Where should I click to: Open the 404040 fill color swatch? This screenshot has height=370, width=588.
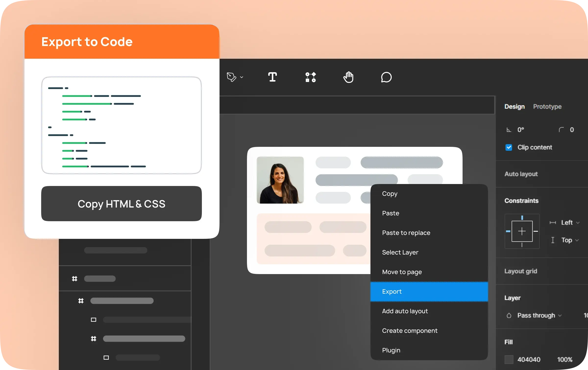[509, 359]
